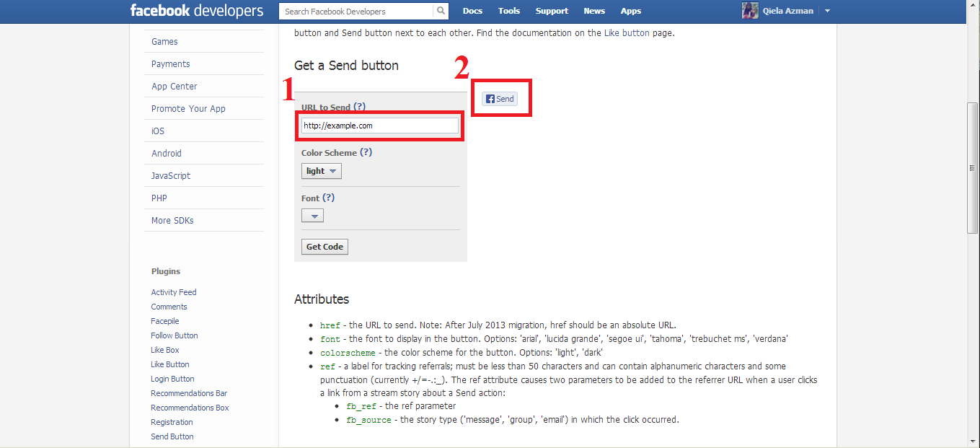Open the Font dropdown
Image resolution: width=980 pixels, height=448 pixels.
click(312, 216)
